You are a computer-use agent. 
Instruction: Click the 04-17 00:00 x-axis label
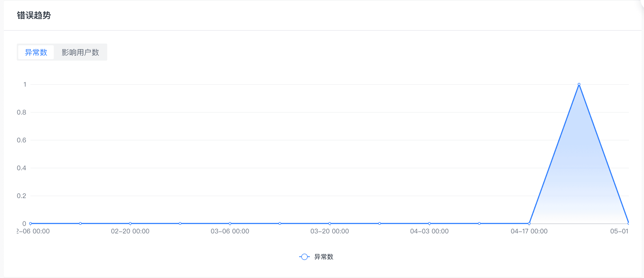pos(529,231)
